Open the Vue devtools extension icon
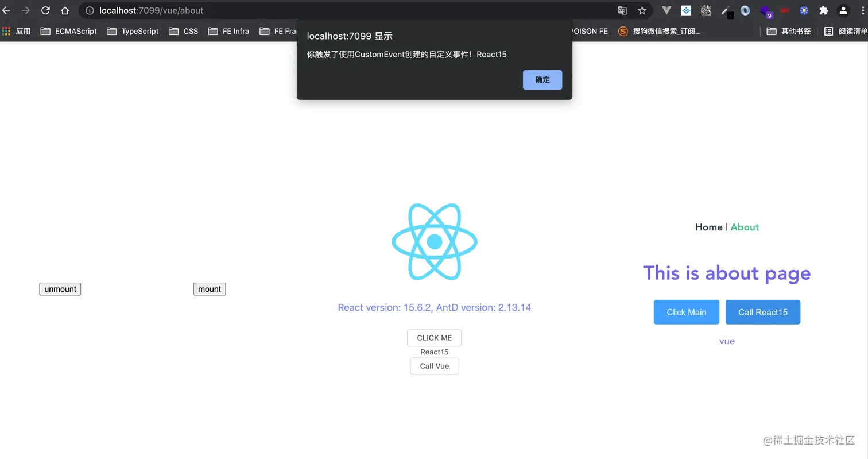868x459 pixels. pyautogui.click(x=666, y=10)
